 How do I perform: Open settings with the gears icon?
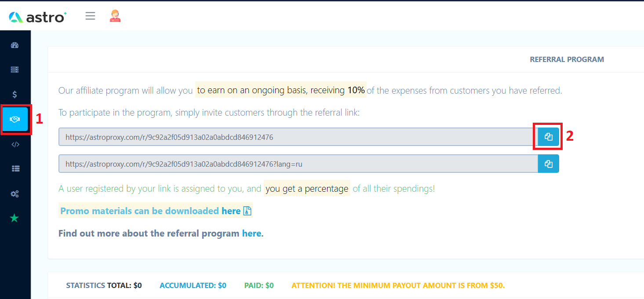(x=15, y=193)
